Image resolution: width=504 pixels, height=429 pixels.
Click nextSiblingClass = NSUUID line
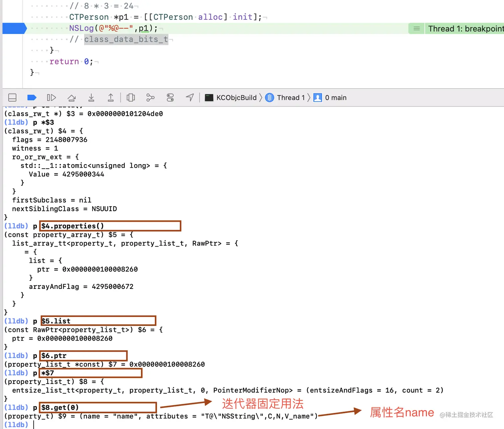point(64,209)
